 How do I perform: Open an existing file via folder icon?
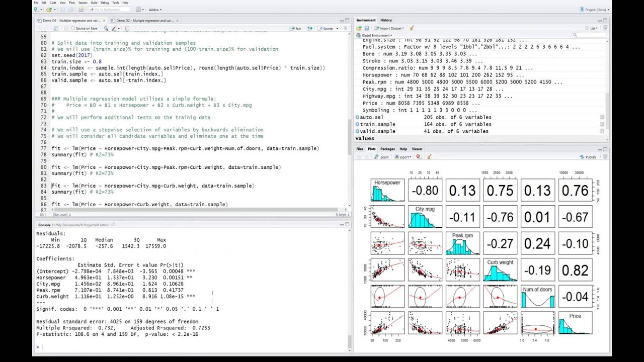coord(49,10)
